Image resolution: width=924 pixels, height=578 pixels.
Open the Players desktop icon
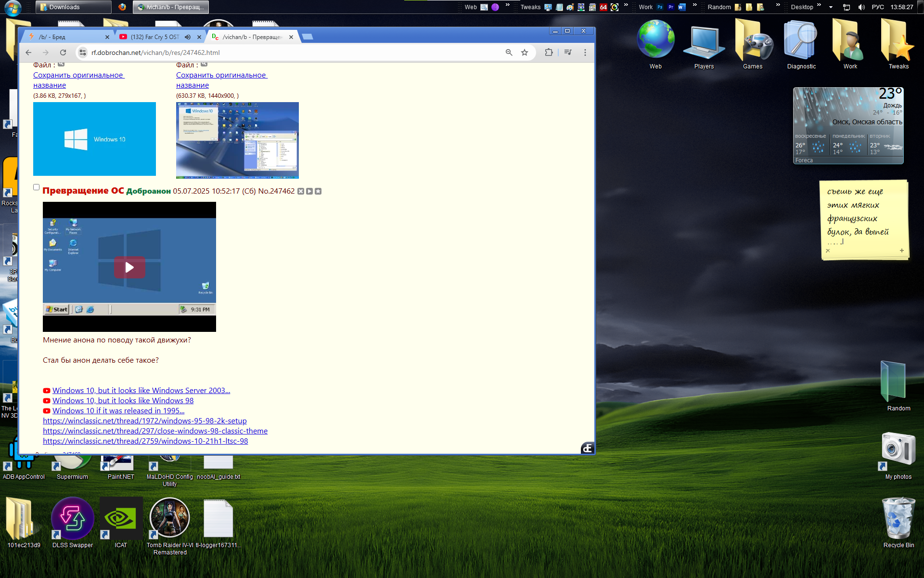point(704,44)
